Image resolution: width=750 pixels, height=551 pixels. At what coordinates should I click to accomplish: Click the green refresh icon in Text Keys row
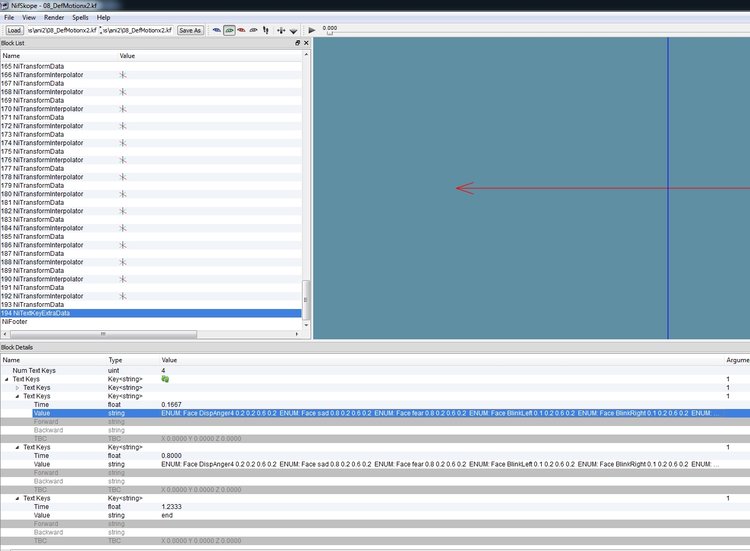[x=165, y=379]
